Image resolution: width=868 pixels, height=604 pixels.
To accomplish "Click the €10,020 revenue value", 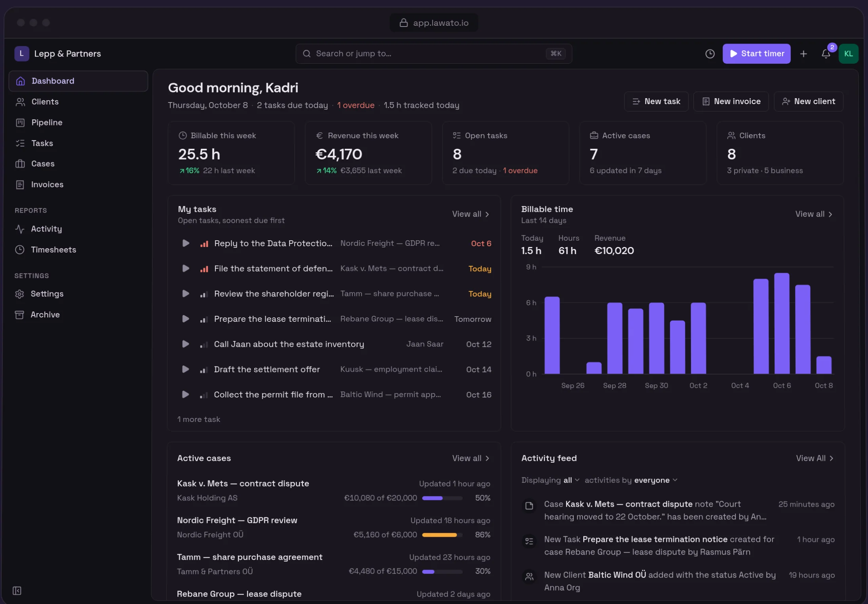I will [614, 251].
